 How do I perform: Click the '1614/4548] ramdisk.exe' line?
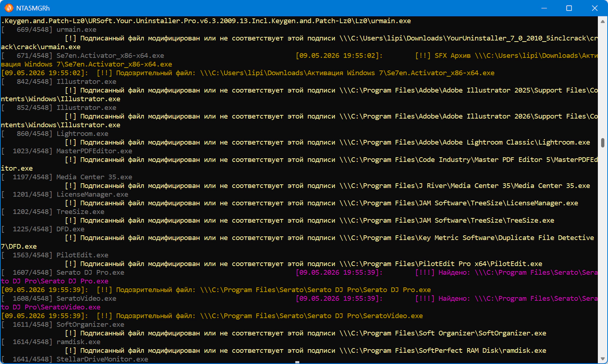coord(51,342)
